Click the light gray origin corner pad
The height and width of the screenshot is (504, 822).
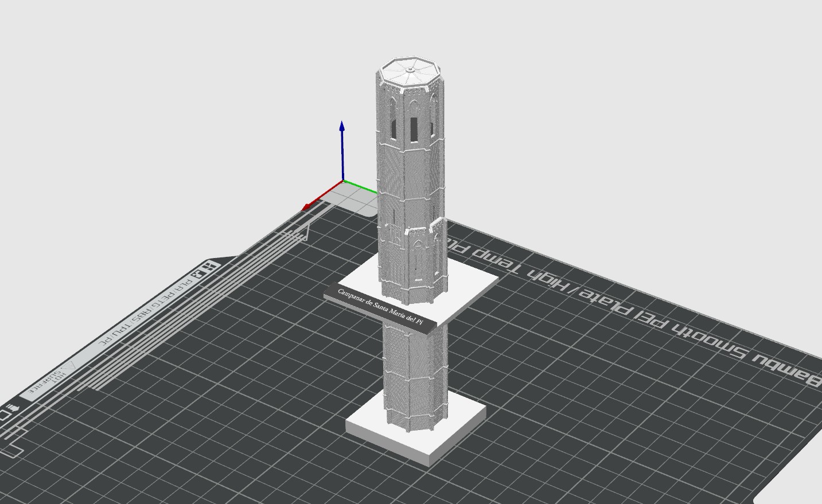[356, 198]
